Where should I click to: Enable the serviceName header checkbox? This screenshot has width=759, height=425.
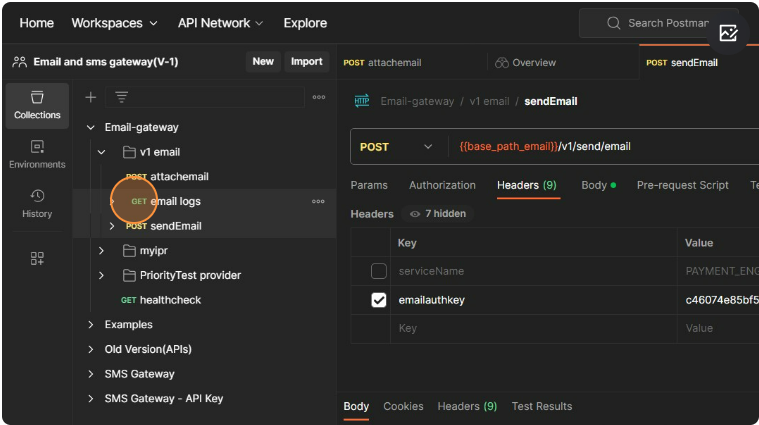[x=379, y=271]
